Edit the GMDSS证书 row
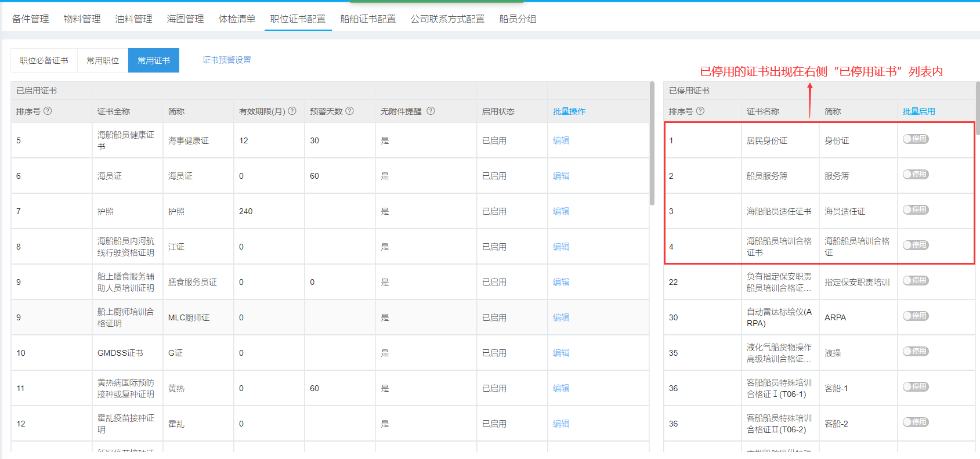 (x=561, y=353)
